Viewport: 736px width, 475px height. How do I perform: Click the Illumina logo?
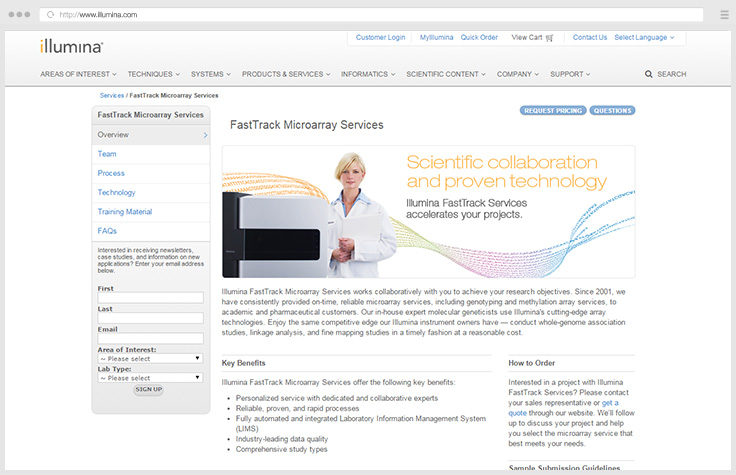[71, 45]
